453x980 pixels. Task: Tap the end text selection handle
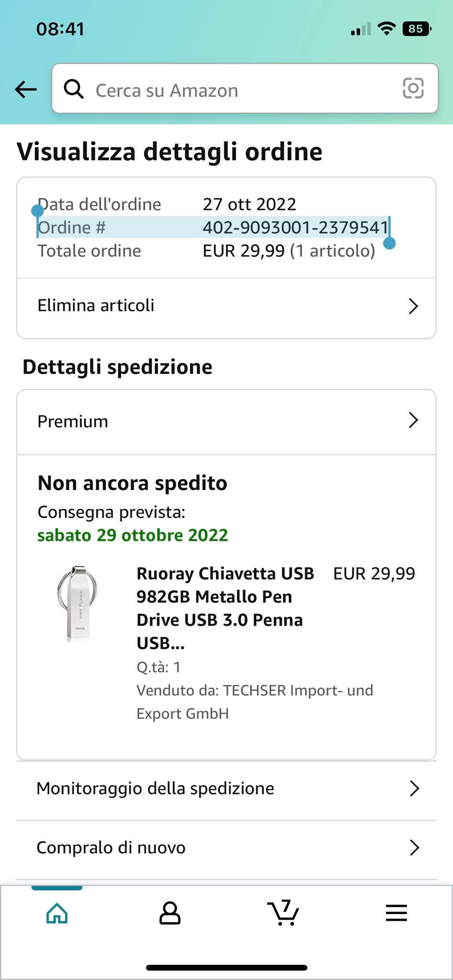click(390, 243)
